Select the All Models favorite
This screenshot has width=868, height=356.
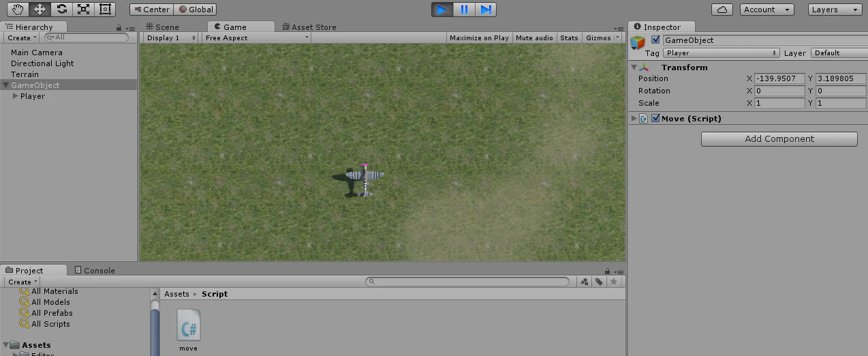pyautogui.click(x=50, y=302)
